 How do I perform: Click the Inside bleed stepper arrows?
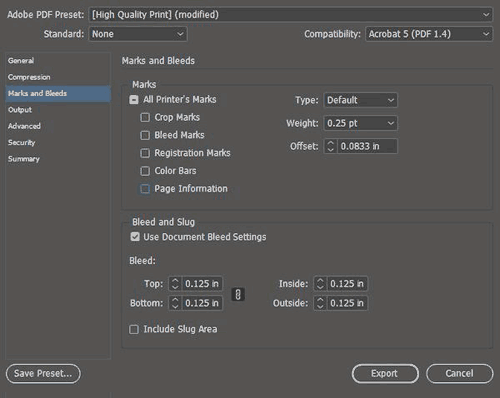(320, 284)
